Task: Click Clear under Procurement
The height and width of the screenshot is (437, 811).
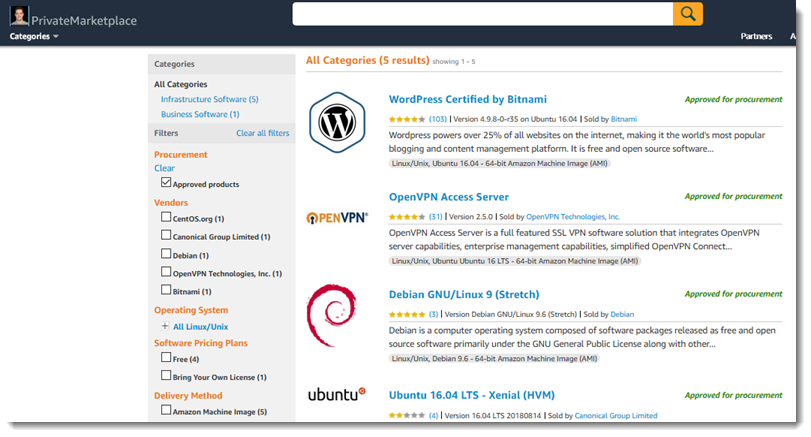Action: [x=164, y=168]
